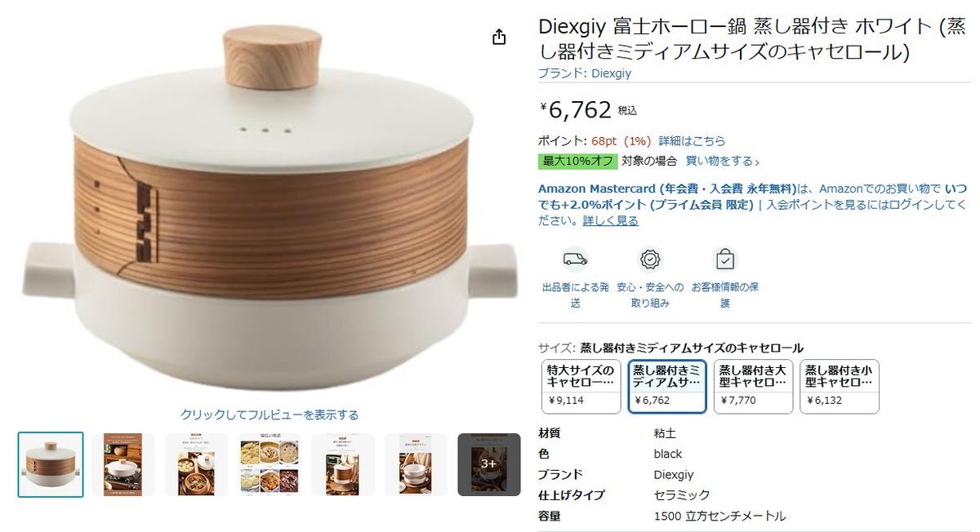This screenshot has height=532, width=980.
Task: Select the second product thumbnail
Action: click(x=122, y=464)
